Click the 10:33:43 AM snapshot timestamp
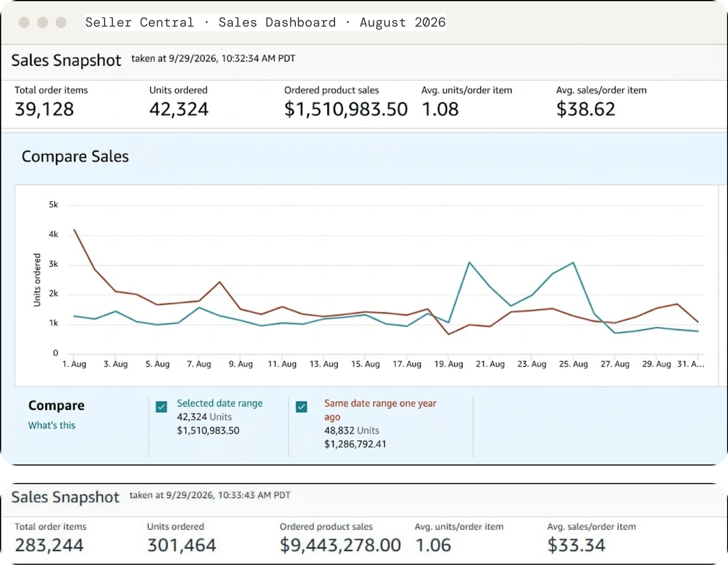The image size is (728, 565). (210, 495)
